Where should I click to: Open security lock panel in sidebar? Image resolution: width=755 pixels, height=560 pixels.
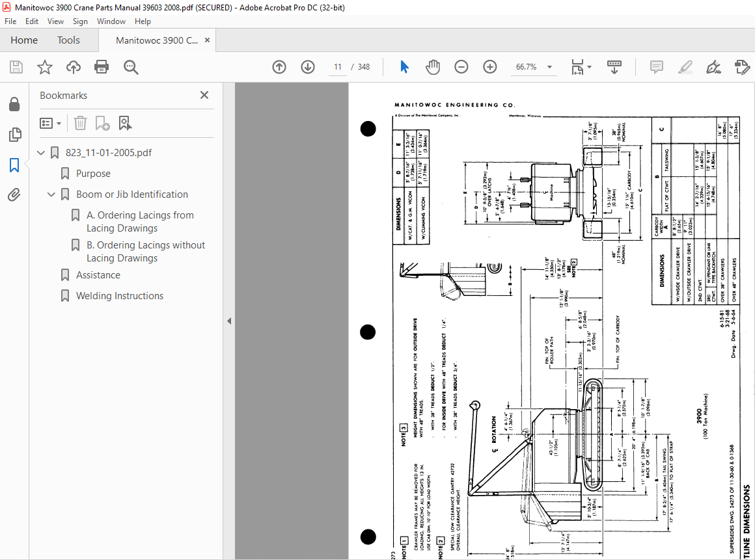(x=14, y=104)
